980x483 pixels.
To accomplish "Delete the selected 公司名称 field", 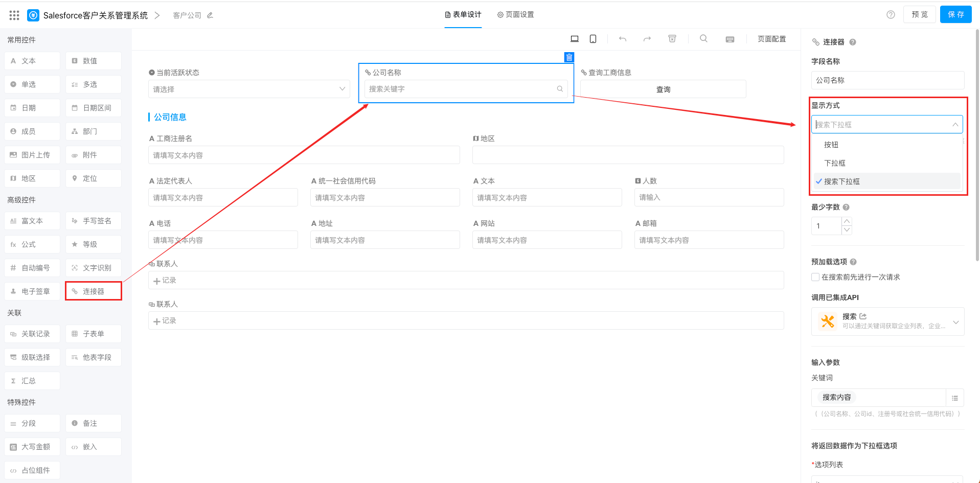I will pyautogui.click(x=568, y=57).
